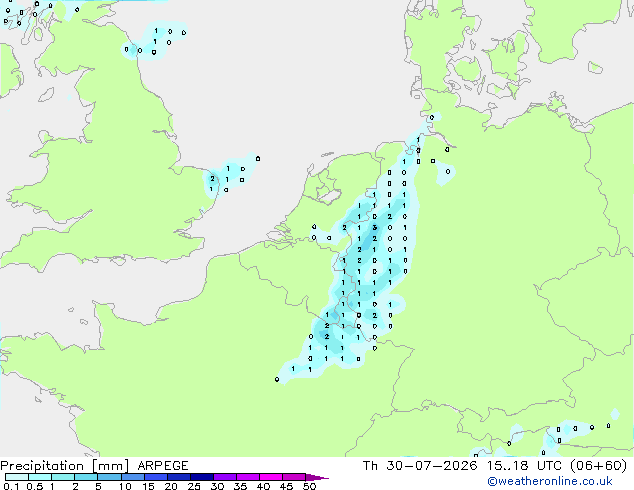The image size is (634, 490).
Task: Click the "(06+60)" forecast run text
Action: (598, 466)
